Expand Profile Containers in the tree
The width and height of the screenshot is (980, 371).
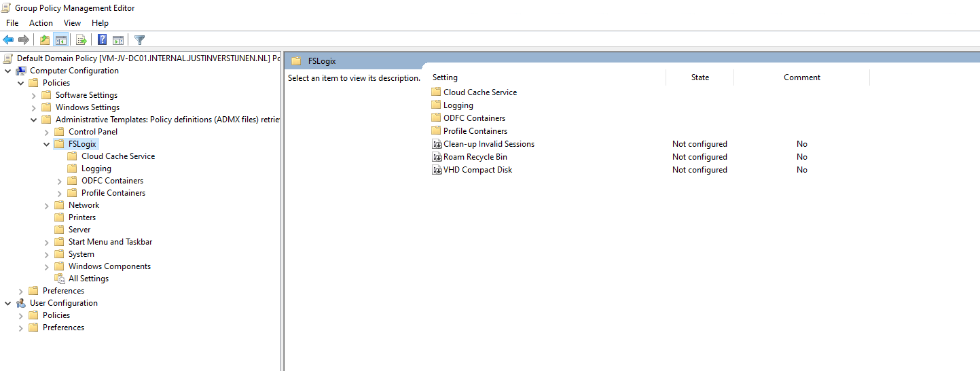[60, 193]
